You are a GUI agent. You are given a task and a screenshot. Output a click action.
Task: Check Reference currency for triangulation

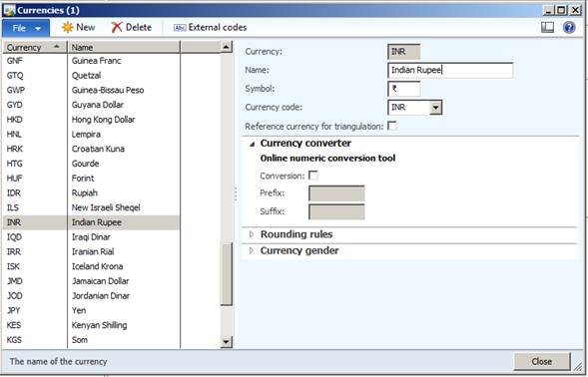[392, 126]
